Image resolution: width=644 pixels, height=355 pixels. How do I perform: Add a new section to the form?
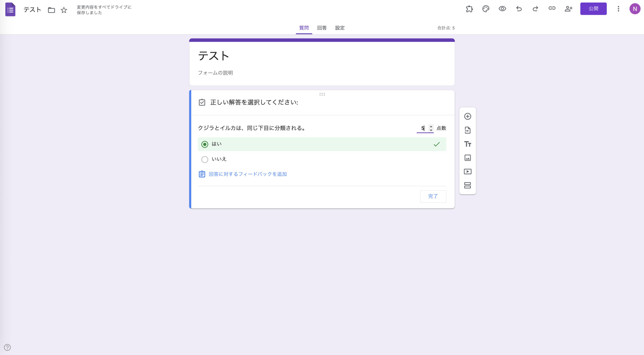[468, 185]
